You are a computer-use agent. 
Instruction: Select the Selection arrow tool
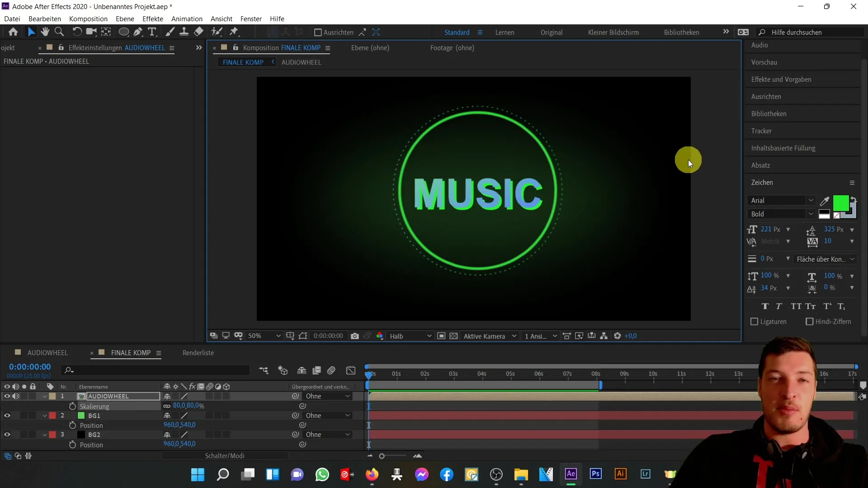coord(31,32)
